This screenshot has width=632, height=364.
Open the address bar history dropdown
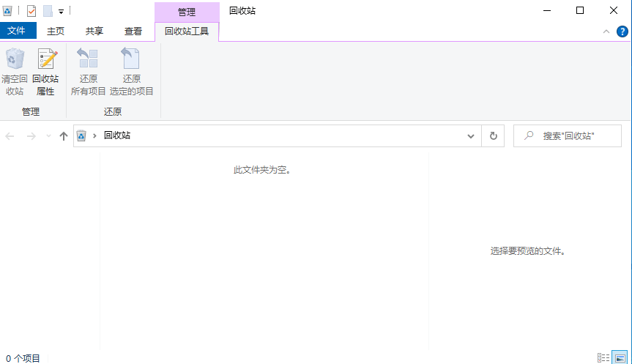pos(470,136)
